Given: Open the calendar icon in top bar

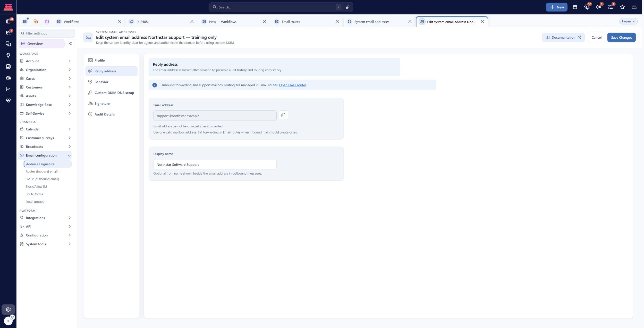Looking at the screenshot, I should (x=575, y=7).
